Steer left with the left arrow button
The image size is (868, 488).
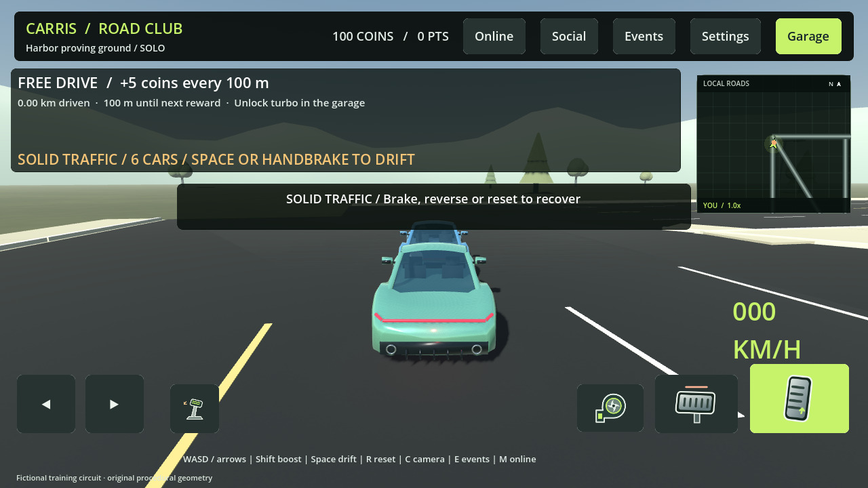point(46,404)
